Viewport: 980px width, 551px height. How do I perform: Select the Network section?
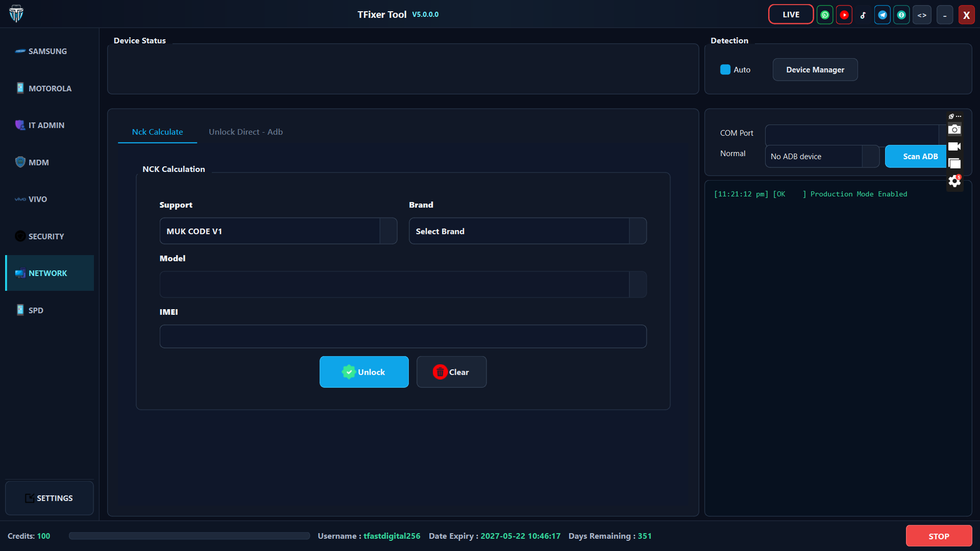point(50,273)
